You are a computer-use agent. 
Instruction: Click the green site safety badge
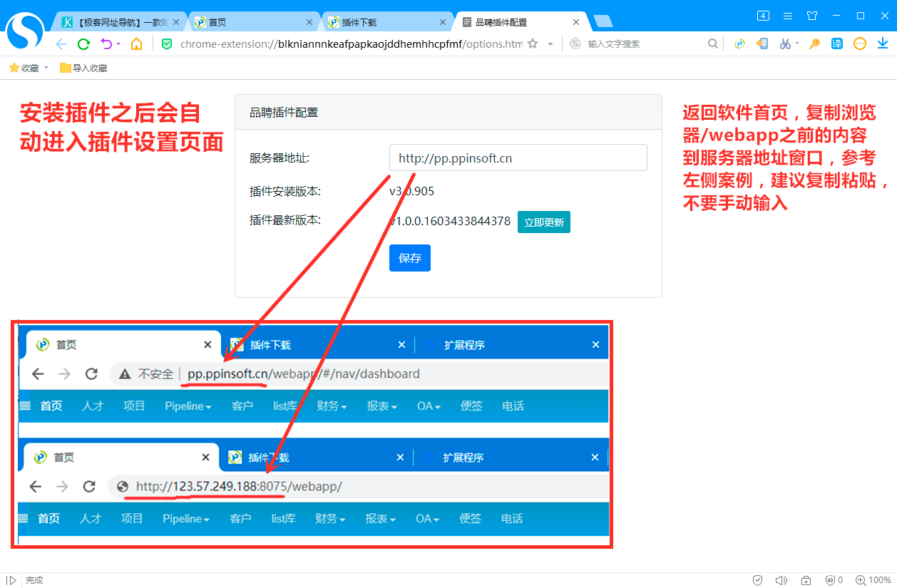tap(167, 43)
